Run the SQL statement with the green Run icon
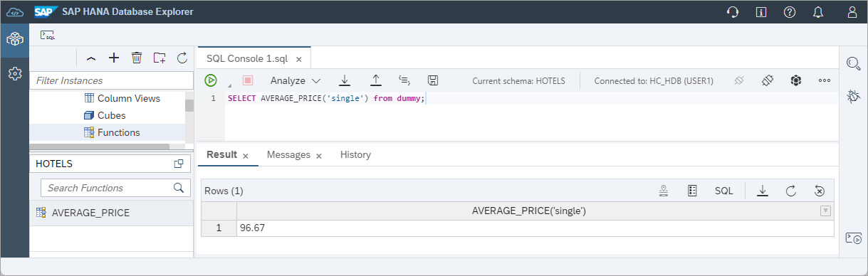The width and height of the screenshot is (868, 276). pyautogui.click(x=211, y=80)
